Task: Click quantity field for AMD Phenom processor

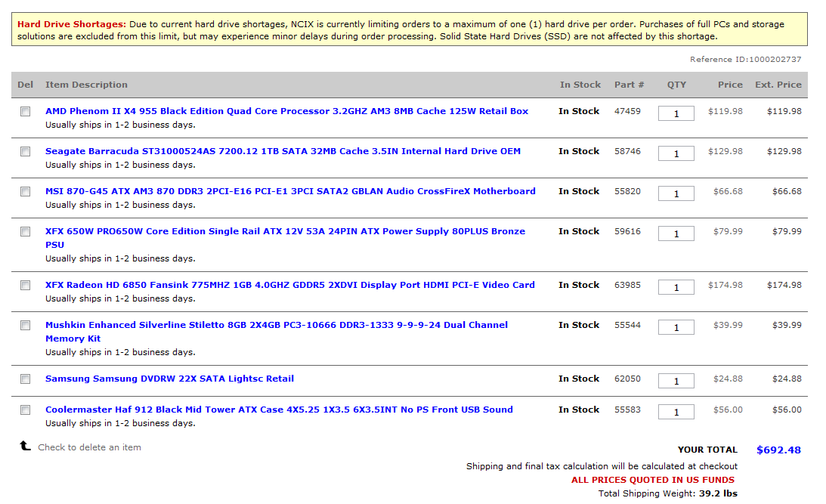Action: (676, 113)
